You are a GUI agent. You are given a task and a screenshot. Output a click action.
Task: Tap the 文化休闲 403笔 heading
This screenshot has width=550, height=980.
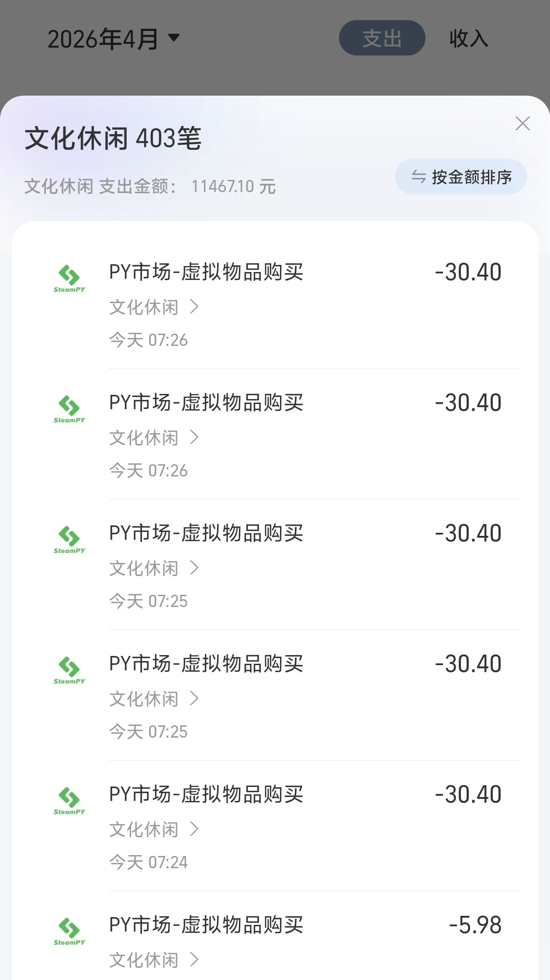tap(113, 138)
